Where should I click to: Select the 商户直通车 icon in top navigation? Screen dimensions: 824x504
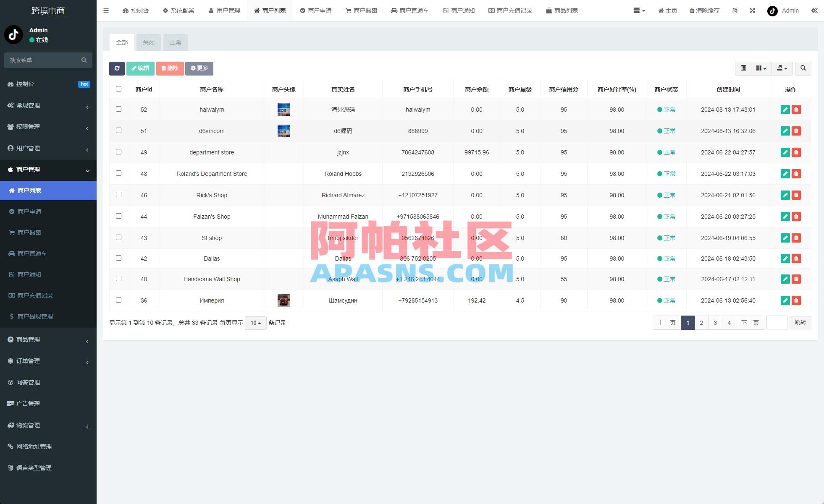(x=394, y=10)
